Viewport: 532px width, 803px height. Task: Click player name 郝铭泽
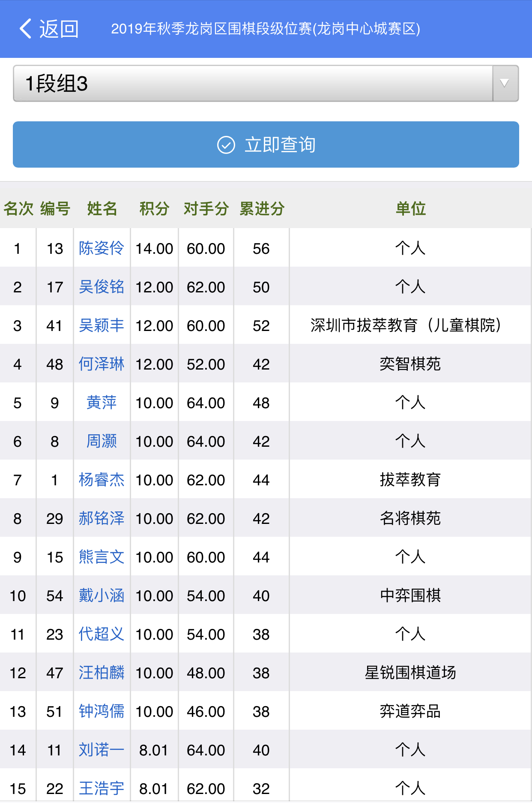(102, 518)
